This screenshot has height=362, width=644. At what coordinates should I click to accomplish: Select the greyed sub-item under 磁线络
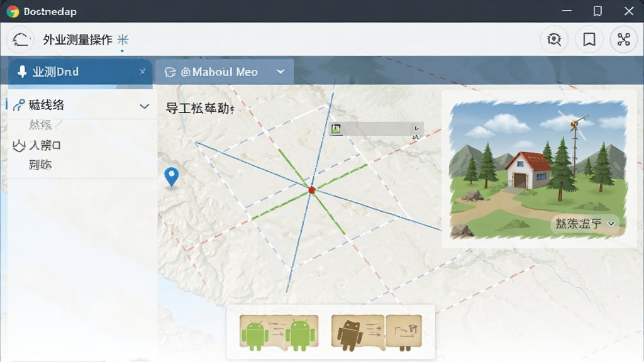pos(40,124)
